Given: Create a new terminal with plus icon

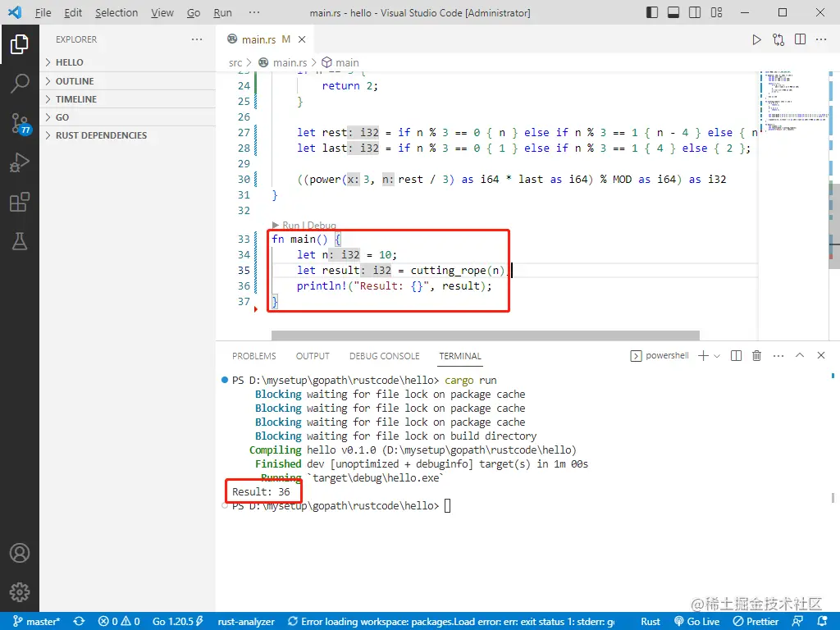Looking at the screenshot, I should pos(703,356).
